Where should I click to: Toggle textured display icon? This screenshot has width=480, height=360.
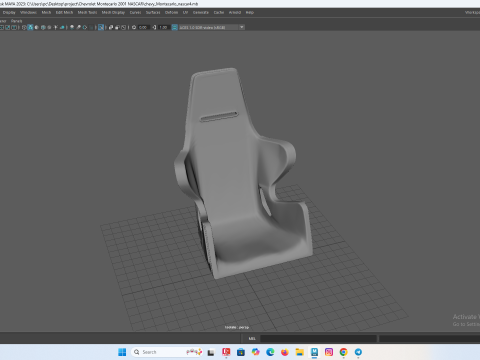pos(49,27)
